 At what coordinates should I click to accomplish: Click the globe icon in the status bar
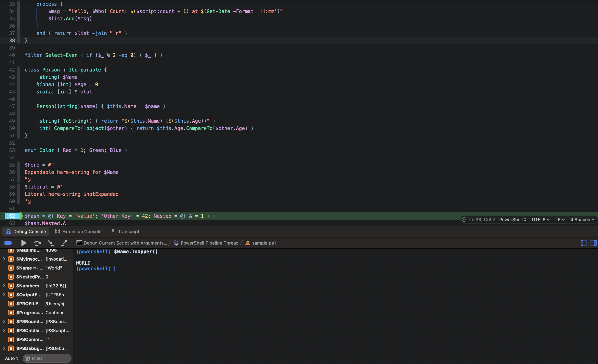coord(464,220)
